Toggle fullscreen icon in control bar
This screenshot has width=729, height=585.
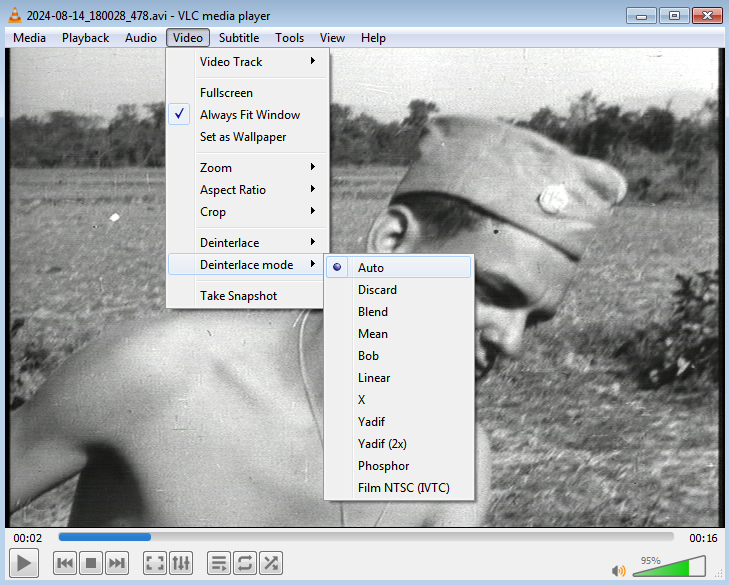[x=155, y=563]
